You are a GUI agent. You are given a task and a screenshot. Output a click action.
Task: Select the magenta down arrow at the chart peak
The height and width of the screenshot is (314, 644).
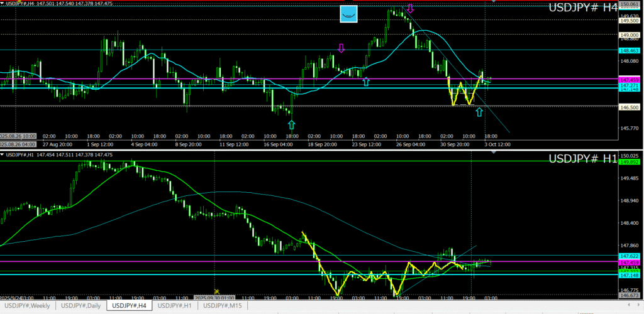tap(410, 9)
